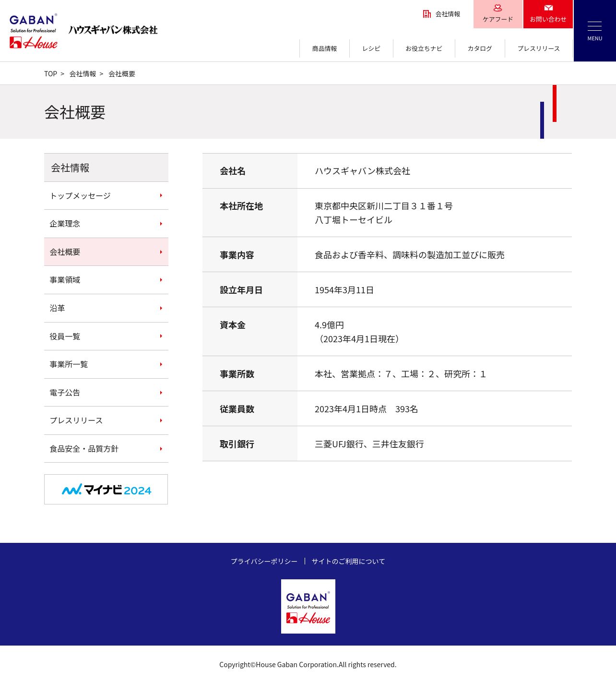
Task: Open プレスリリース in top navigation
Action: pyautogui.click(x=539, y=48)
